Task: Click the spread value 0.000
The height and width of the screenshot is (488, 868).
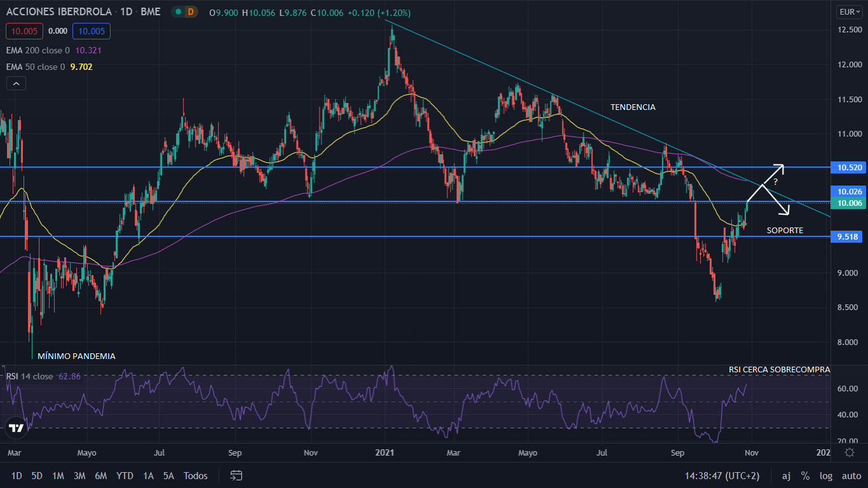Action: click(x=58, y=30)
